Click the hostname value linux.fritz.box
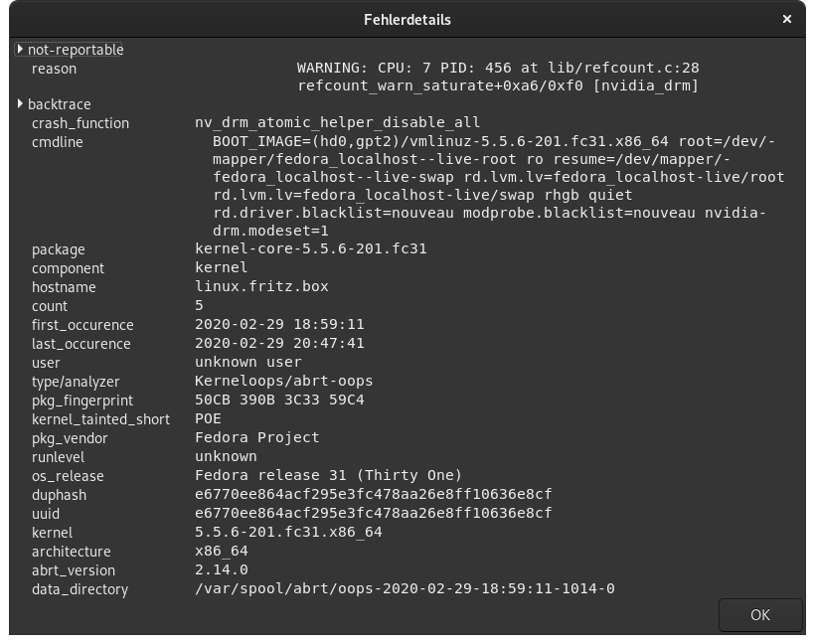The height and width of the screenshot is (644, 815). 261,286
